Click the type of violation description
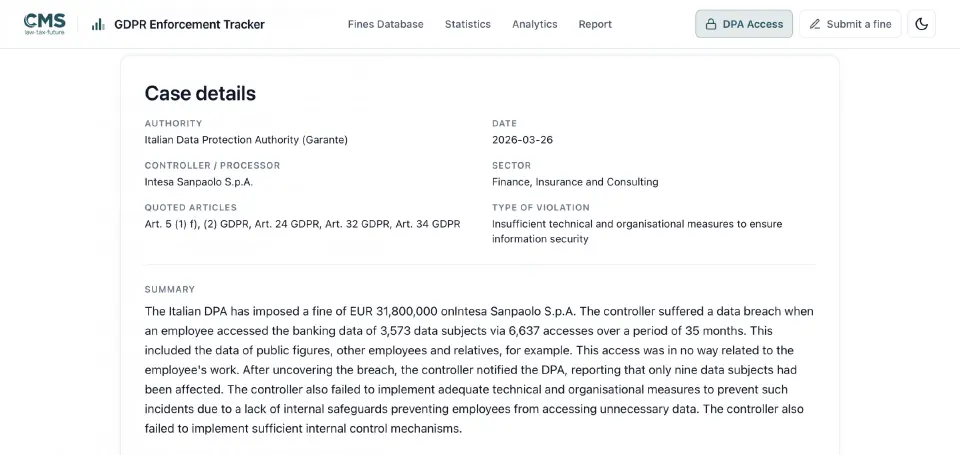 pyautogui.click(x=637, y=231)
